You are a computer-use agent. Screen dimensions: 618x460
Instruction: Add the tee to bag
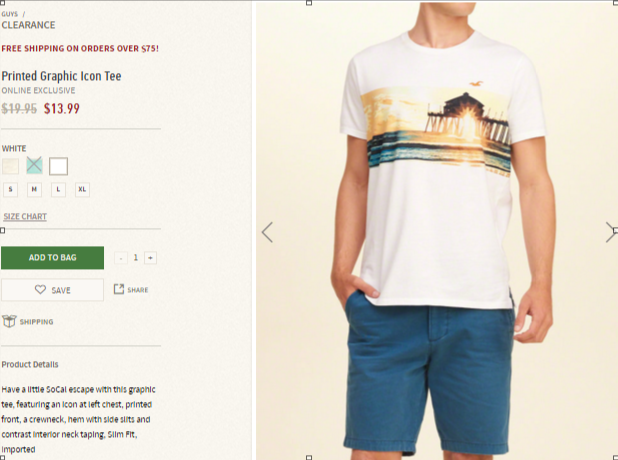click(x=52, y=258)
